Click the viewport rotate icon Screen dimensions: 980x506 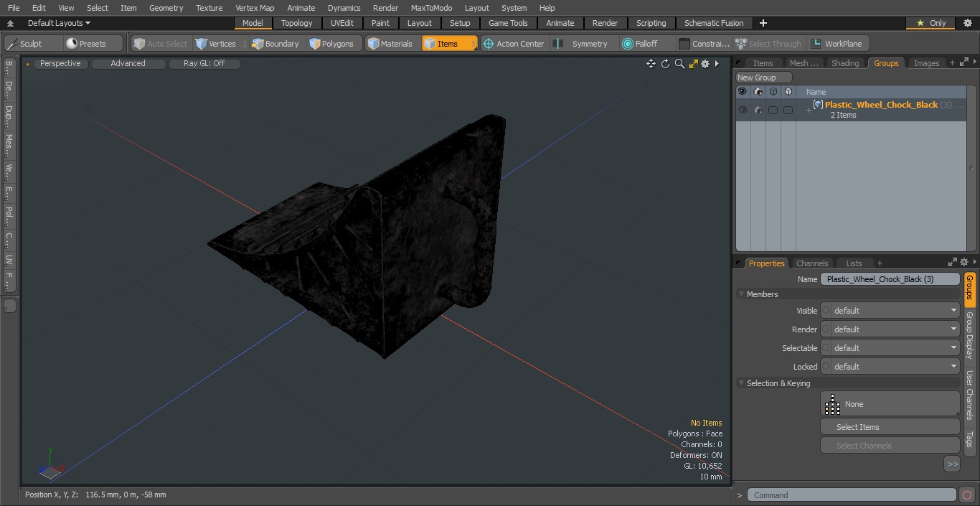(x=665, y=64)
